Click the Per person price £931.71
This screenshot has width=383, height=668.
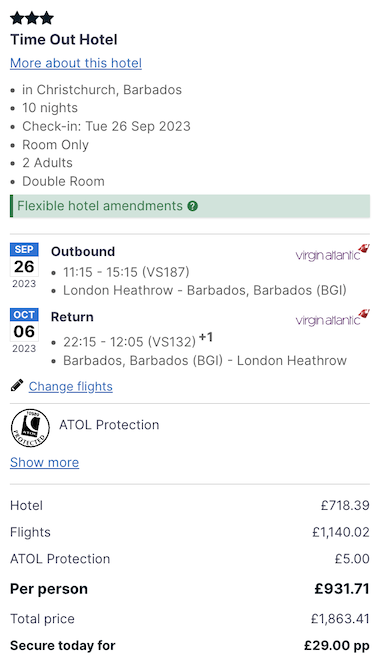pos(342,589)
